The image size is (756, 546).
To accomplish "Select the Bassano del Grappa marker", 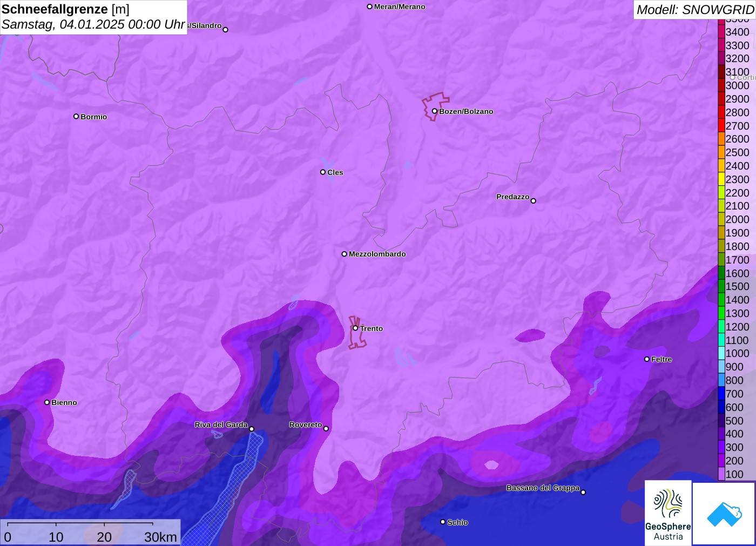I will tap(583, 492).
